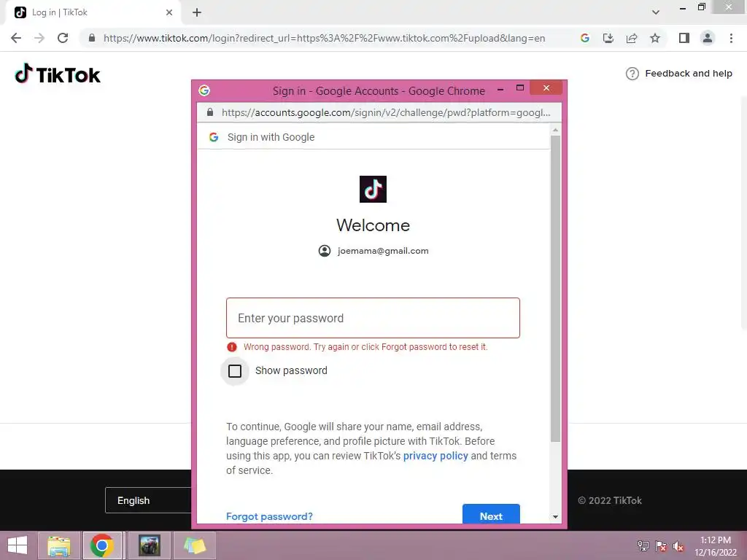Click the © 2022 TikTok footer text
747x560 pixels.
tap(610, 500)
